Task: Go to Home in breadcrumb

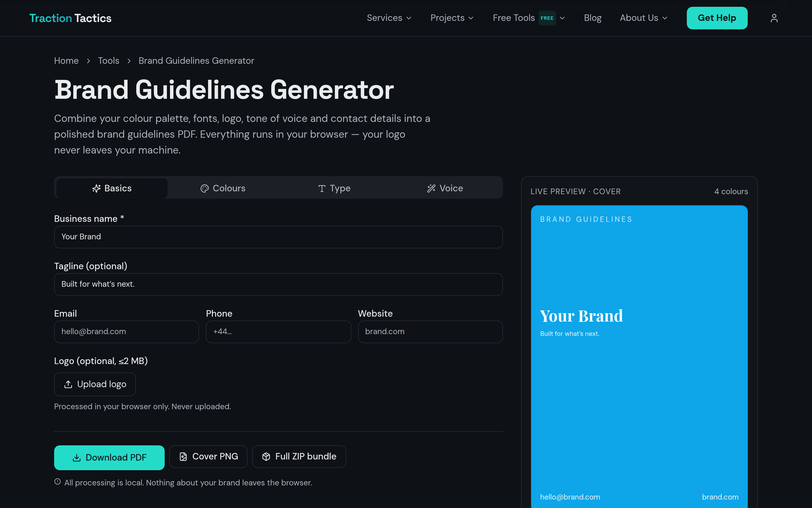Action: pos(66,61)
